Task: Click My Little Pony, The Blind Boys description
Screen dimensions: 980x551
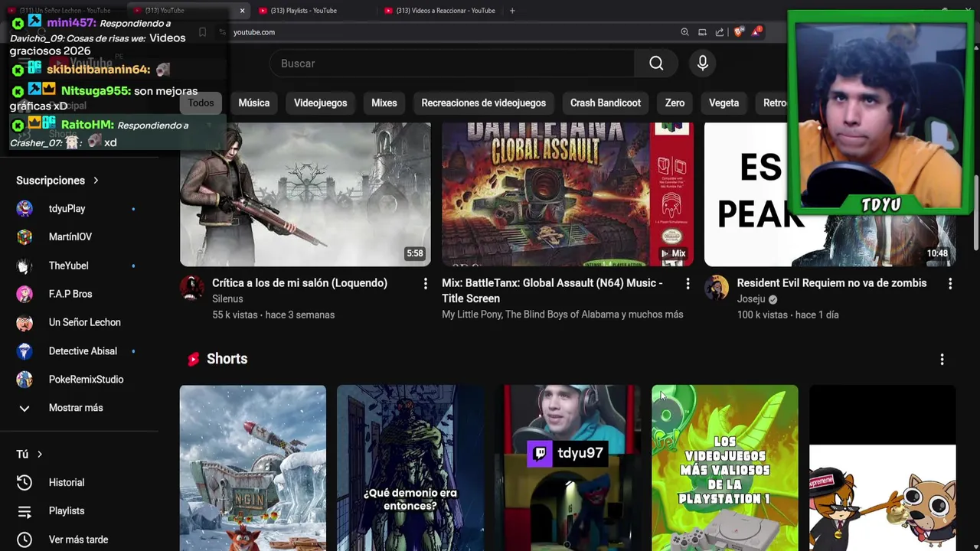Action: click(562, 315)
